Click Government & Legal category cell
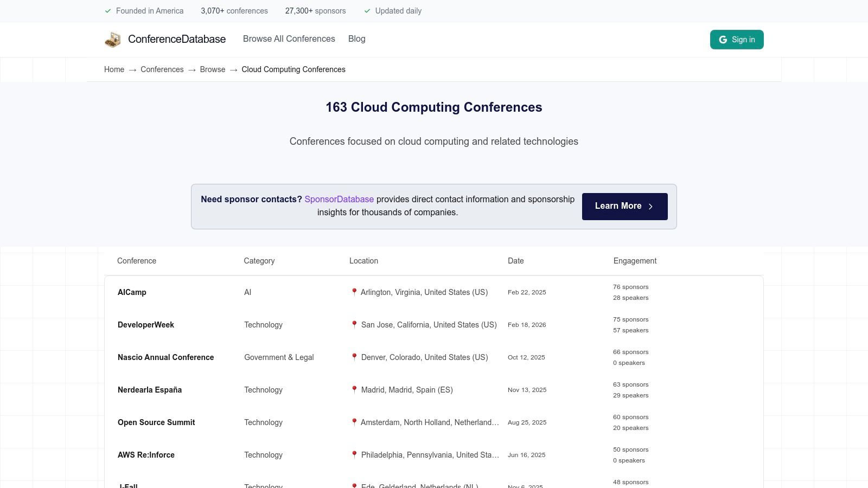This screenshot has width=868, height=488. [x=279, y=357]
